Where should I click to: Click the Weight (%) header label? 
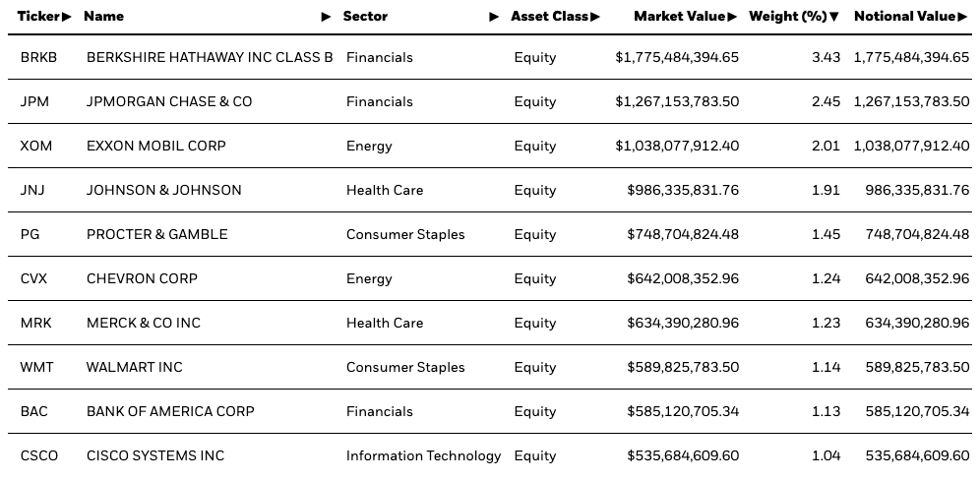tap(787, 17)
